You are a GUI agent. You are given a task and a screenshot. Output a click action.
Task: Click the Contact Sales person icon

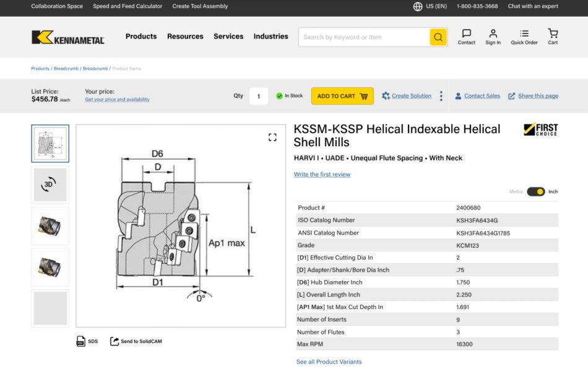tap(458, 96)
